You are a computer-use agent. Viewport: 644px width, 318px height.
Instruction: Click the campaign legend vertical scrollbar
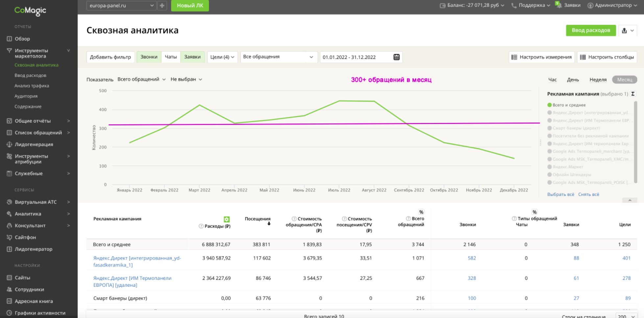[x=635, y=142]
